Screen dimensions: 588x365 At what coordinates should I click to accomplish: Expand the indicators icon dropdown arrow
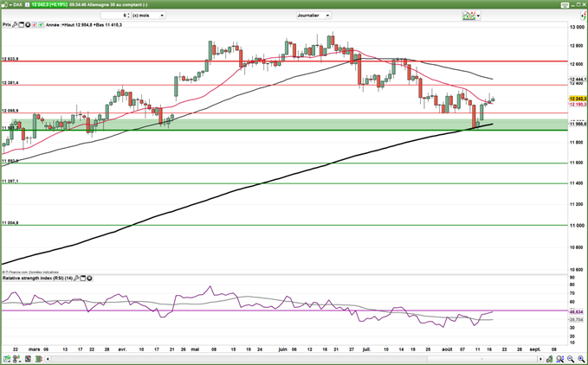[478, 16]
